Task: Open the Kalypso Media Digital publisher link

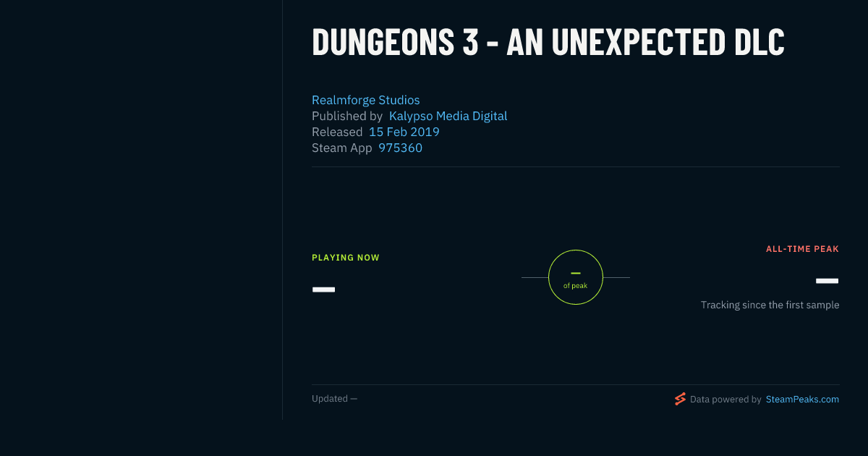Action: click(x=448, y=116)
